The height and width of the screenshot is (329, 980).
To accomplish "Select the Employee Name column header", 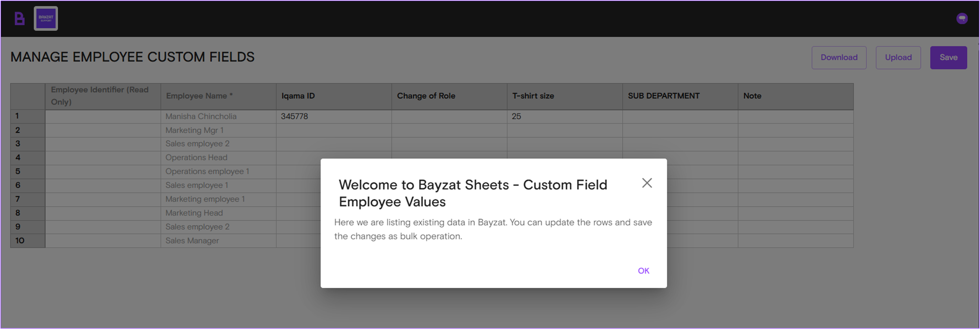I will 219,96.
